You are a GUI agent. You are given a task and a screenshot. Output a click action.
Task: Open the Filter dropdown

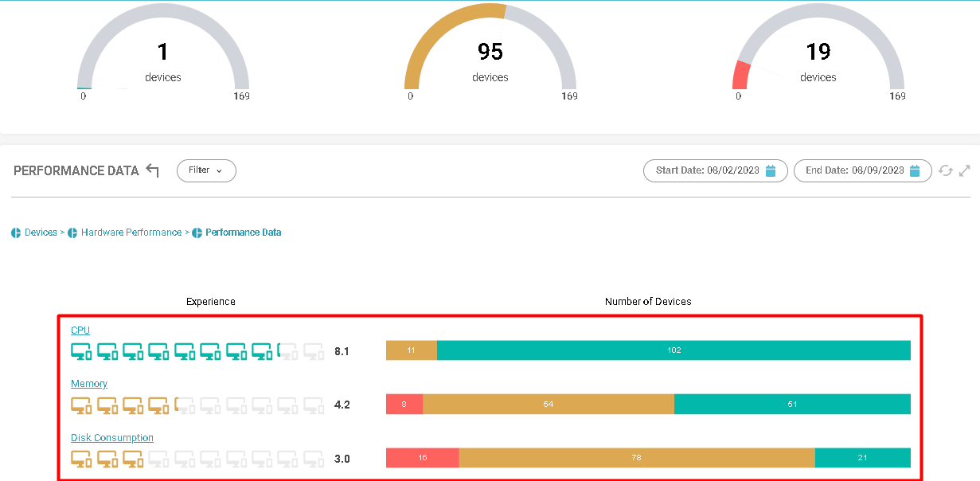click(206, 170)
